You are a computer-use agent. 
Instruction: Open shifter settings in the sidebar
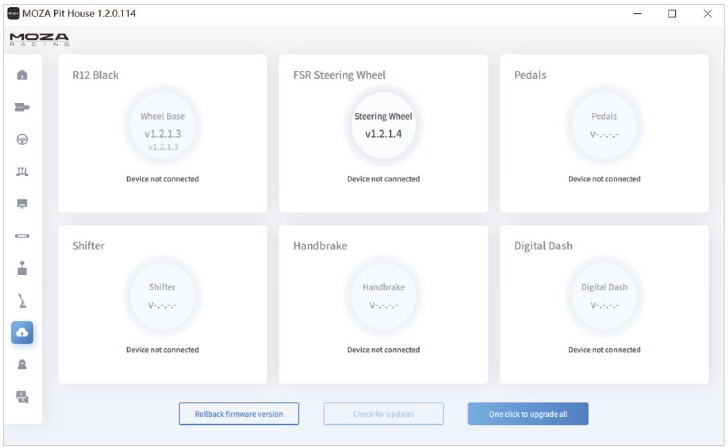click(22, 268)
